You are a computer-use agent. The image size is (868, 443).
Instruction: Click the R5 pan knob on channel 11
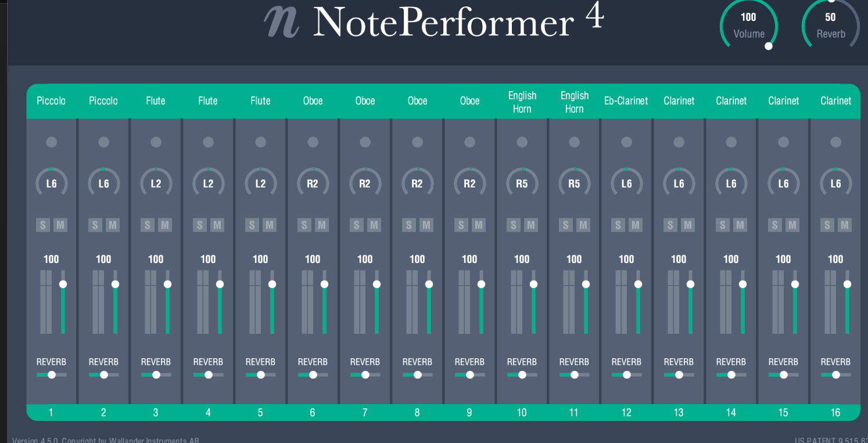click(575, 183)
